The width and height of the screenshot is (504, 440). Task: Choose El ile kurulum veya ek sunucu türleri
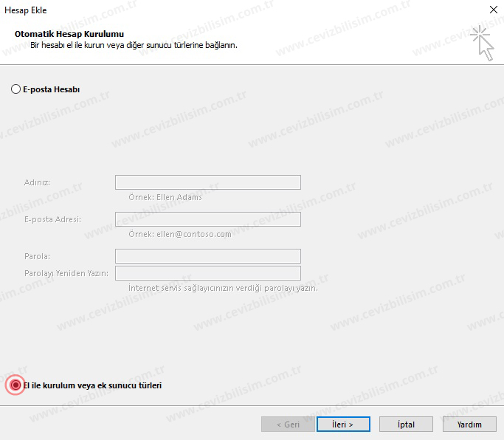coord(16,385)
